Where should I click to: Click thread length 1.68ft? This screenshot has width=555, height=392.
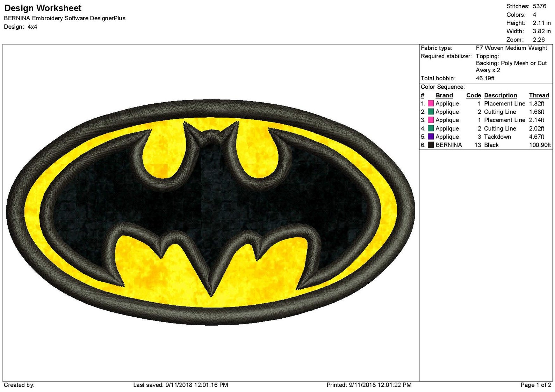[x=536, y=112]
